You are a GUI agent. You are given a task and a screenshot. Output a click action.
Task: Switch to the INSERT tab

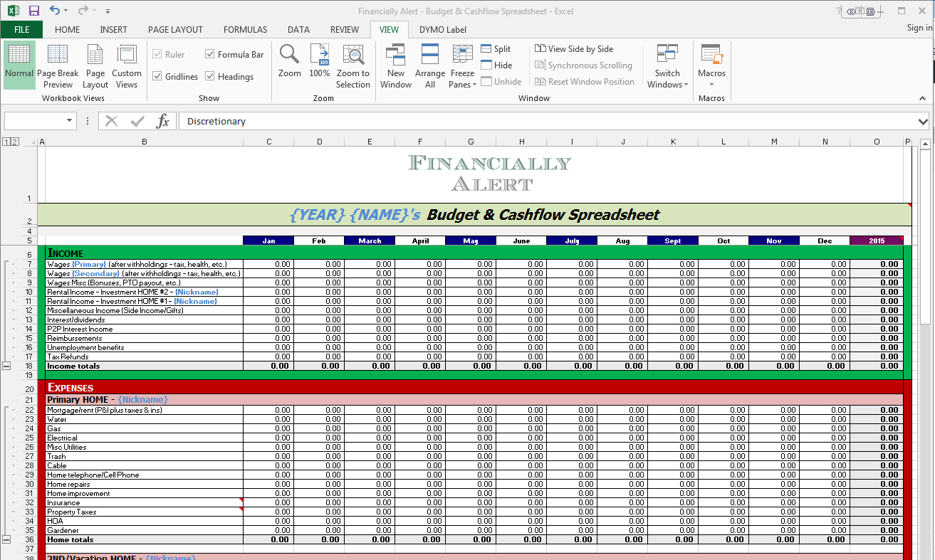coord(114,30)
